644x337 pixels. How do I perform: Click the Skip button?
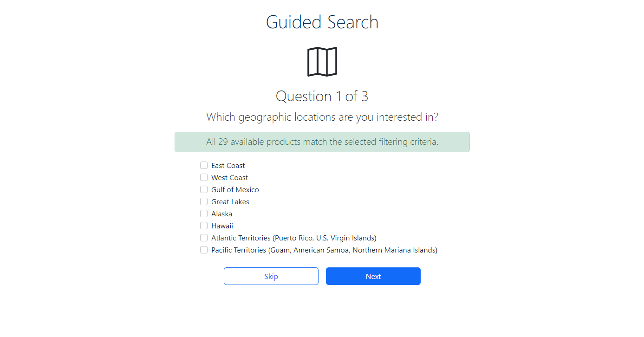tap(271, 276)
